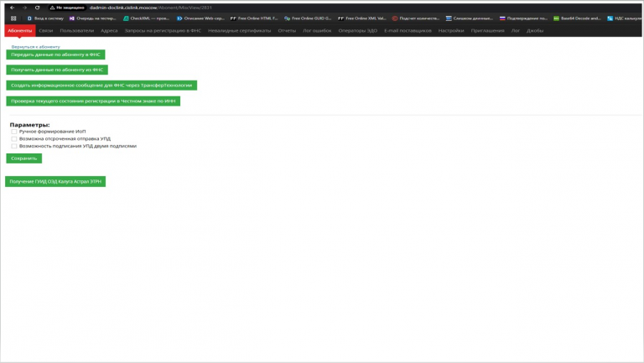The height and width of the screenshot is (363, 644).
Task: Open the browser apps grid icon
Action: [13, 18]
